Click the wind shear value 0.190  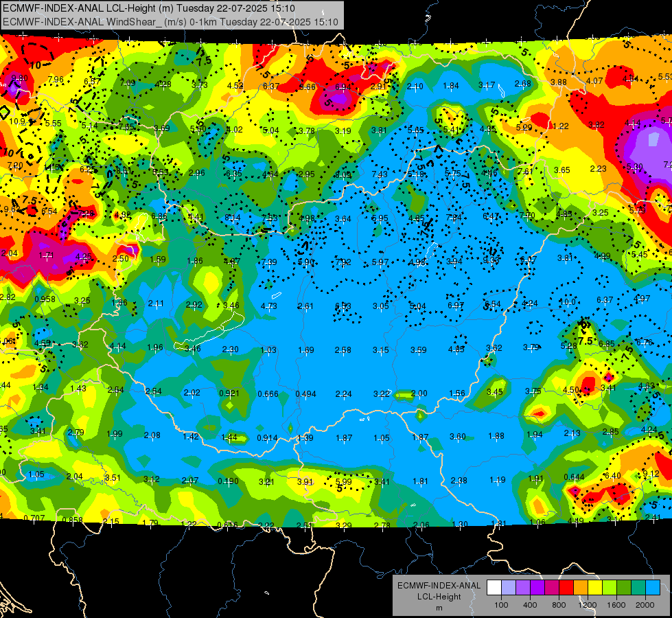pos(228,481)
